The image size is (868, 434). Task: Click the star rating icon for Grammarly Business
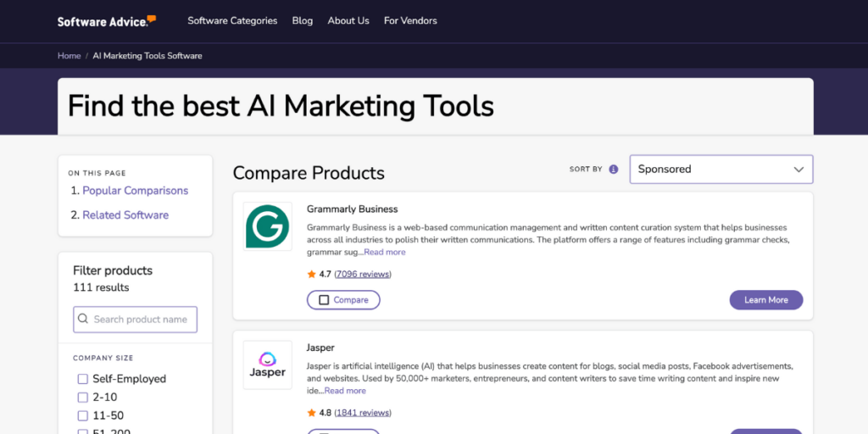tap(312, 275)
